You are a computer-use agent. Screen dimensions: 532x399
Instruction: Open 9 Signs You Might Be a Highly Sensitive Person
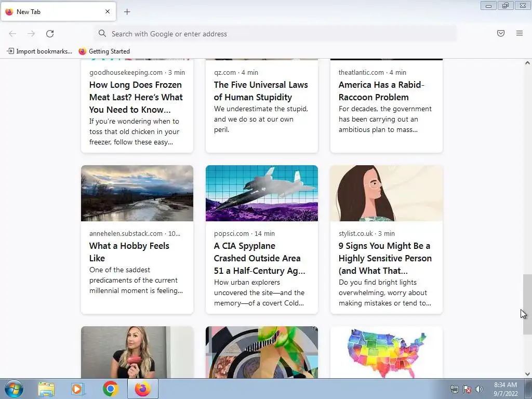385,258
